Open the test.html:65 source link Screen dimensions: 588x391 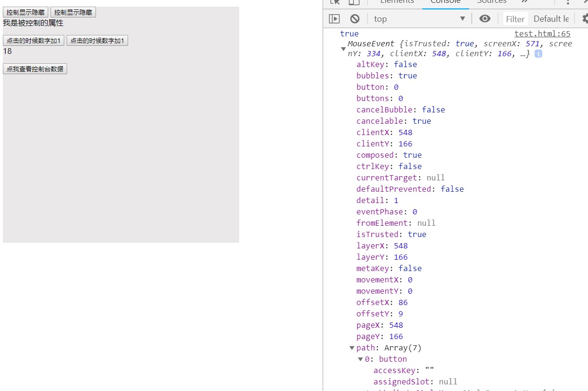click(x=542, y=34)
